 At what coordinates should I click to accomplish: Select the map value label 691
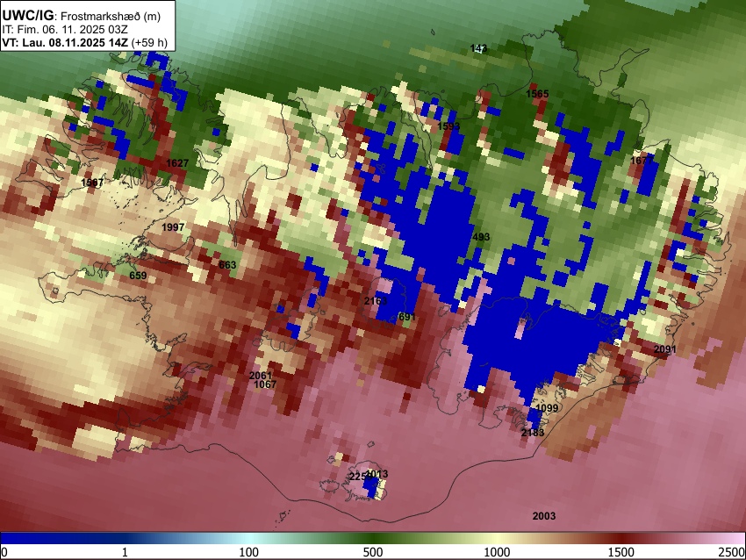tap(407, 317)
